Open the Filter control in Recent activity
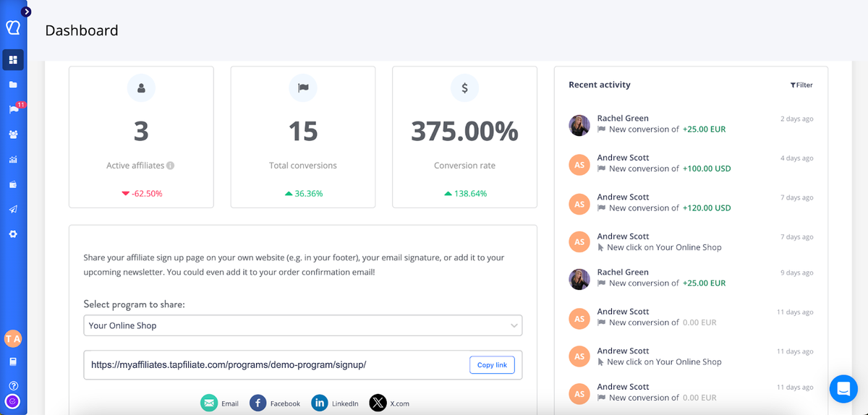 coord(801,85)
